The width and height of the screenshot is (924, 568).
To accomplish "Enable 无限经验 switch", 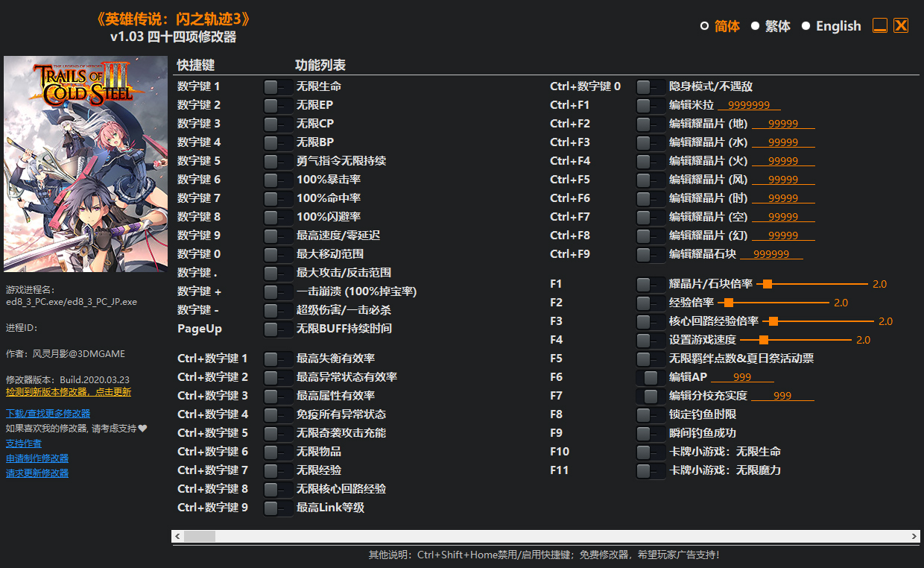I will (278, 470).
